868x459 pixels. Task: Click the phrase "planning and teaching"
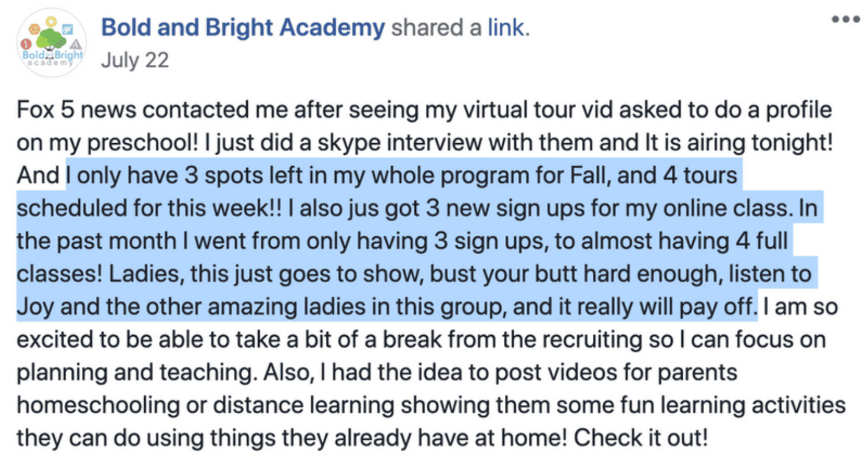click(135, 372)
